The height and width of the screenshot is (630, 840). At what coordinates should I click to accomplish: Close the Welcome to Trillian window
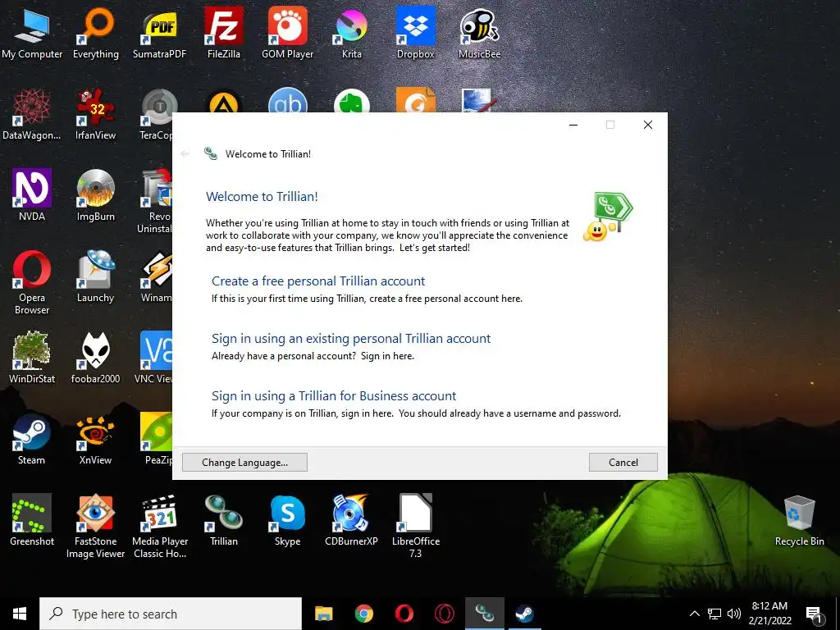point(648,125)
